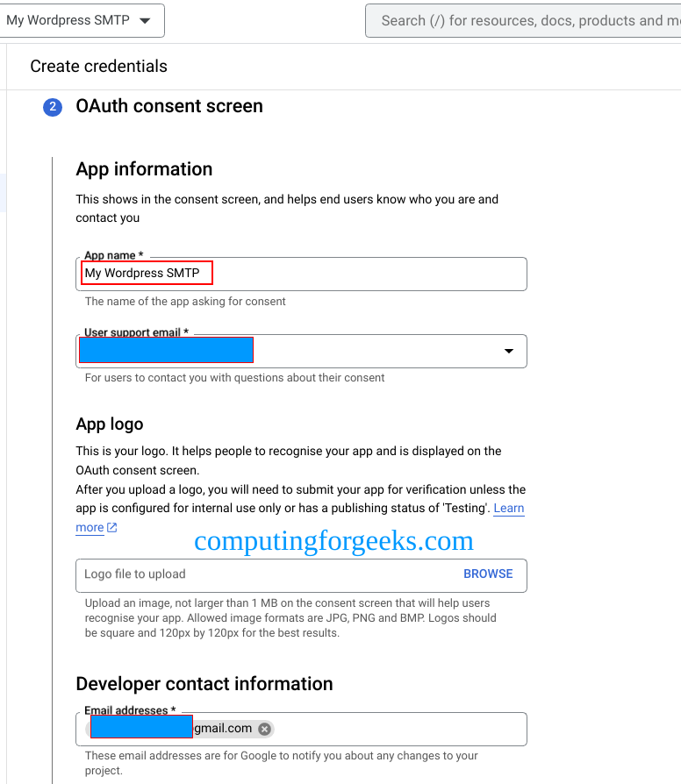Click the step 2 OAuth consent screen badge

coord(53,106)
